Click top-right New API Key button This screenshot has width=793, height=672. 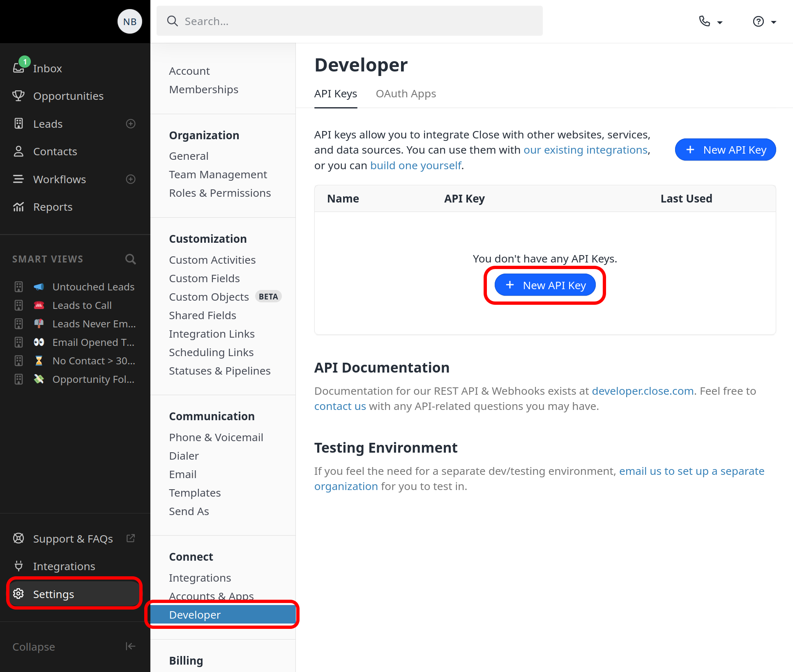725,150
